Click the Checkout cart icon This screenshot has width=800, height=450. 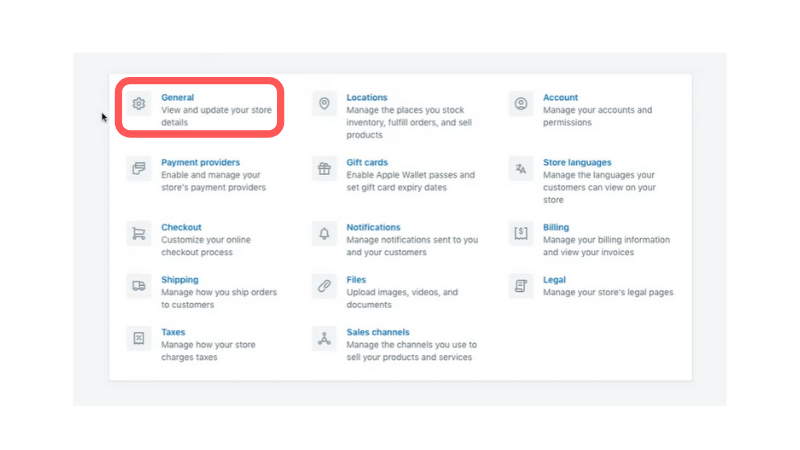coord(139,233)
